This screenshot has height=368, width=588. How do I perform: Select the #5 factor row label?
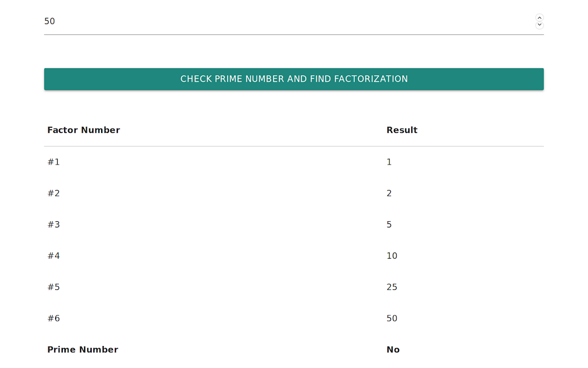pos(54,287)
